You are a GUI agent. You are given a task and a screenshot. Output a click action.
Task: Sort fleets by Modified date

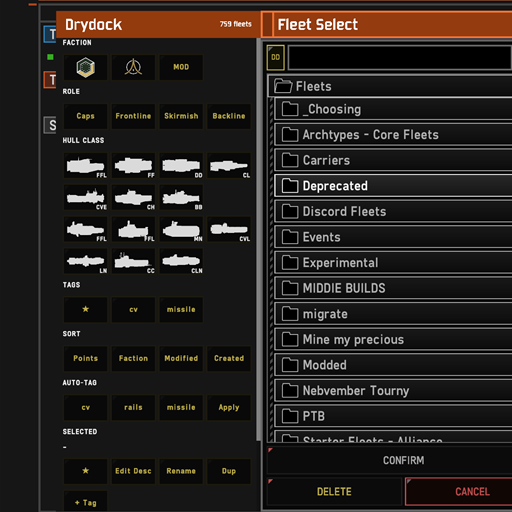pos(181,358)
